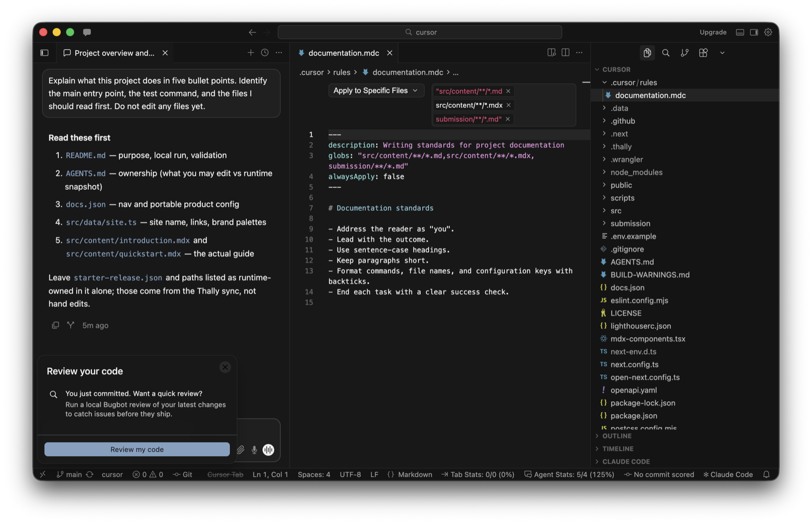Close the documentation.mdc tab
The width and height of the screenshot is (812, 524).
(x=390, y=53)
